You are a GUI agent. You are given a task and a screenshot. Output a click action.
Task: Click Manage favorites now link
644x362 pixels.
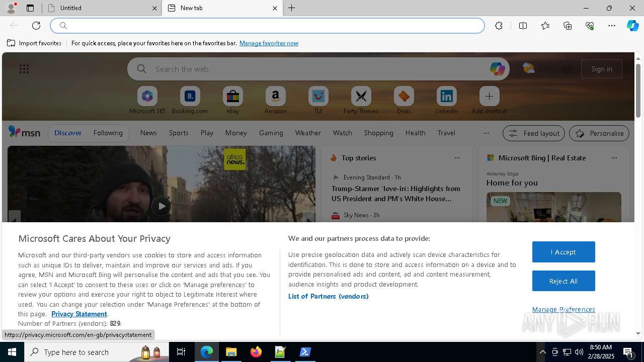(269, 43)
